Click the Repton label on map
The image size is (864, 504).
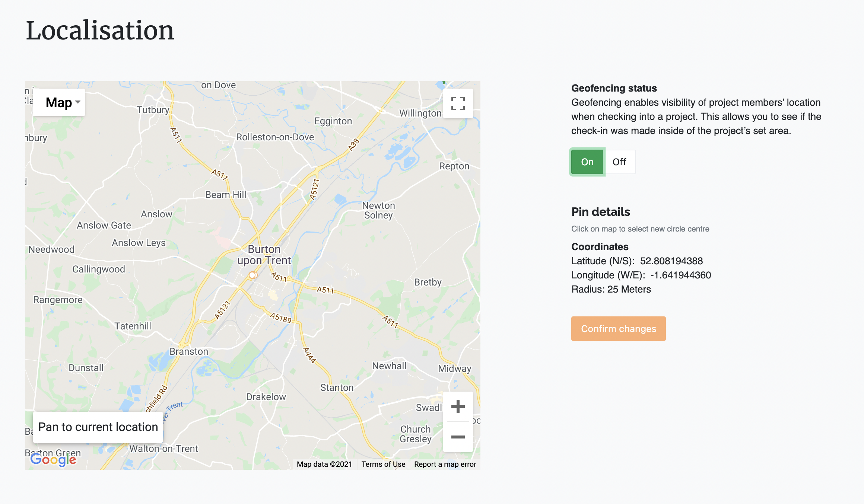tap(454, 166)
